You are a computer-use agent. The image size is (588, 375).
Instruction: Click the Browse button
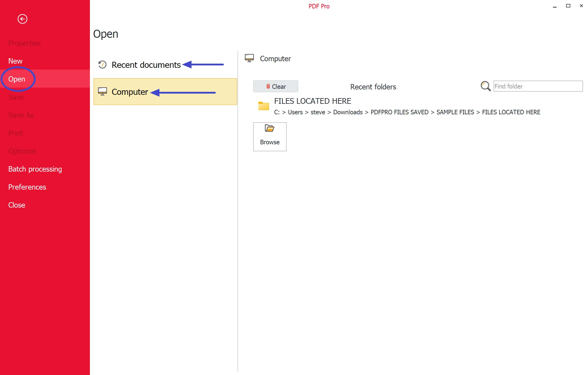coord(270,137)
